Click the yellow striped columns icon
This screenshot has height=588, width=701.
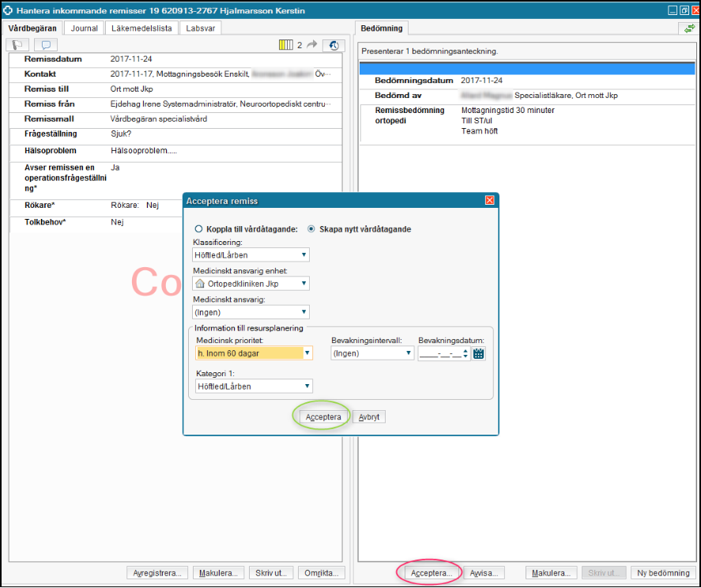click(286, 45)
